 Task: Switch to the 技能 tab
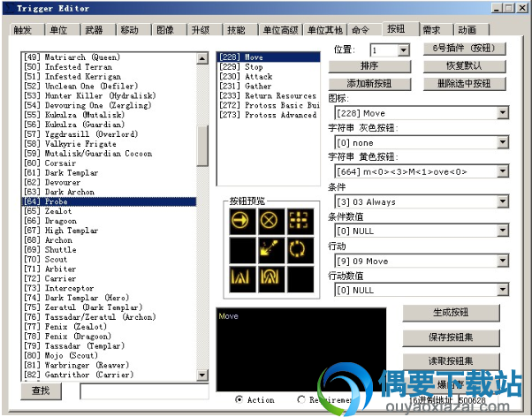pyautogui.click(x=239, y=30)
